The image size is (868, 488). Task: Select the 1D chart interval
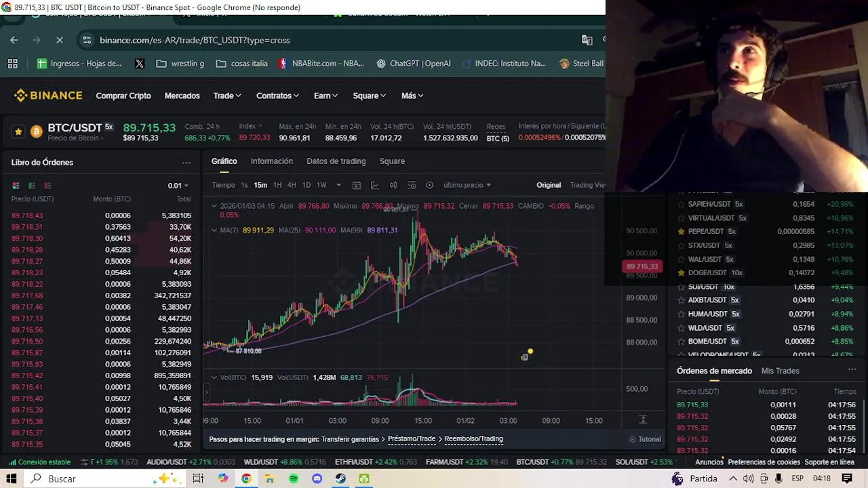(x=307, y=185)
